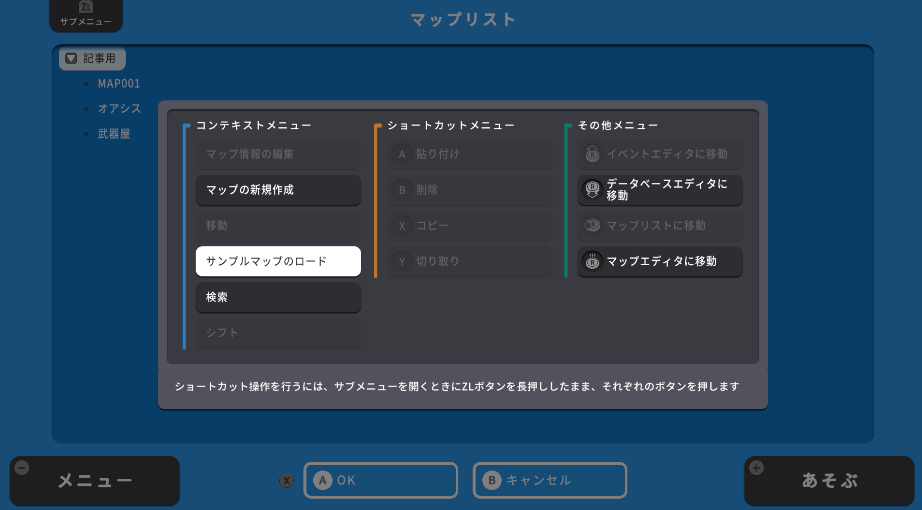Click the ZL submenu icon at top

[85, 8]
